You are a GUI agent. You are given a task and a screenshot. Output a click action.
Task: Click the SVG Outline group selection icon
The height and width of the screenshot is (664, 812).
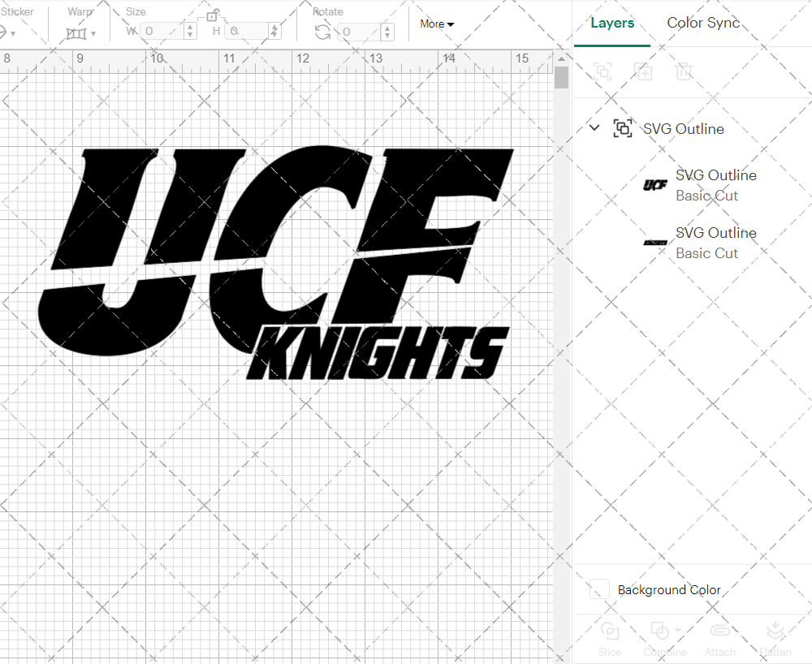[623, 128]
